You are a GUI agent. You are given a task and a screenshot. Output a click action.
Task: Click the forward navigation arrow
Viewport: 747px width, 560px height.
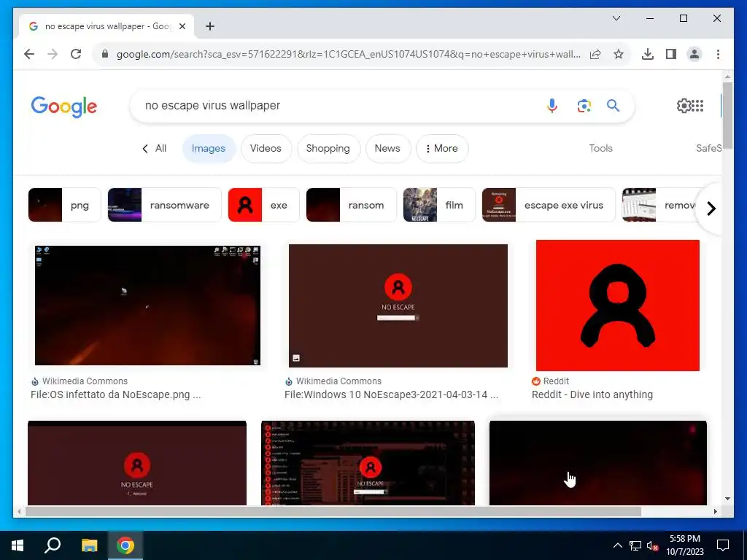(x=53, y=54)
